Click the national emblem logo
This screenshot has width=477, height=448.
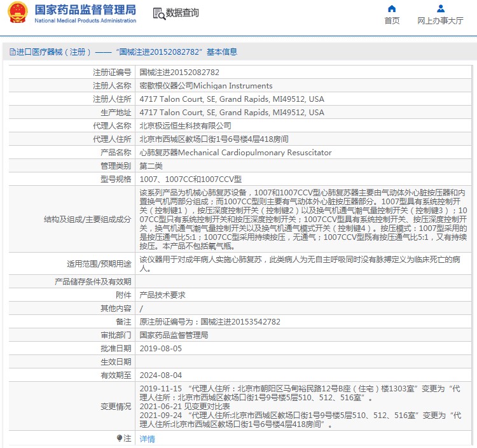(x=17, y=13)
